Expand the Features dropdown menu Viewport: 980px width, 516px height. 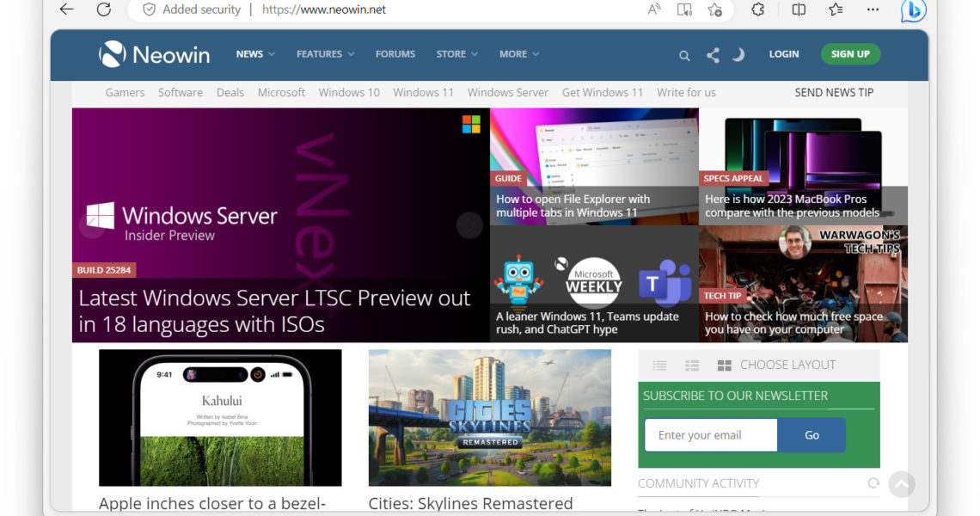325,54
